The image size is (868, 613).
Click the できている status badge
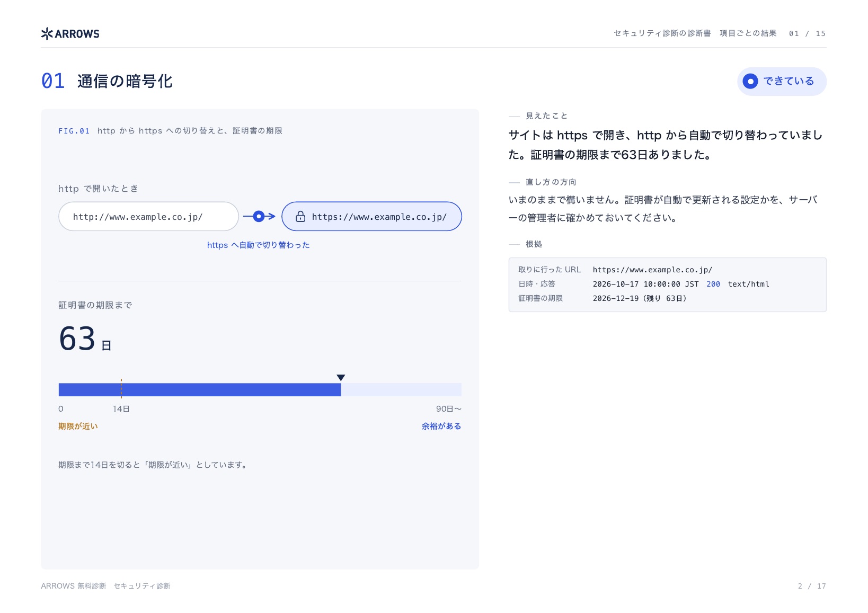coord(782,82)
